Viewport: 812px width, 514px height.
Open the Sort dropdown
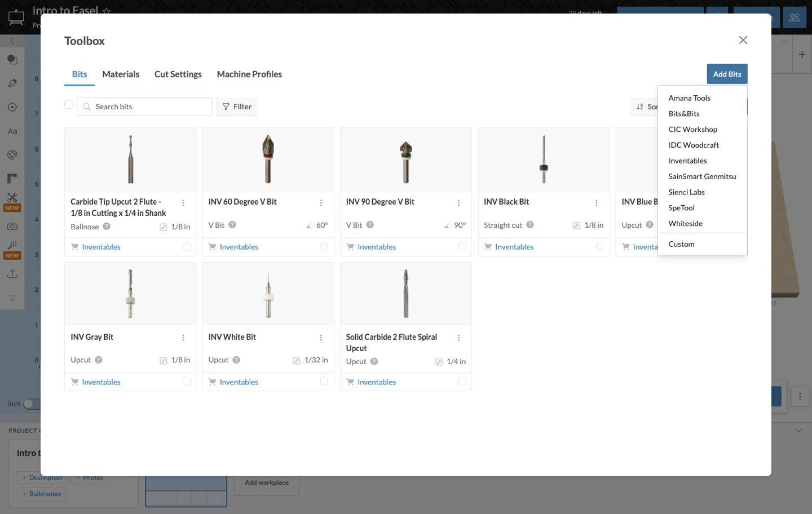pos(644,107)
